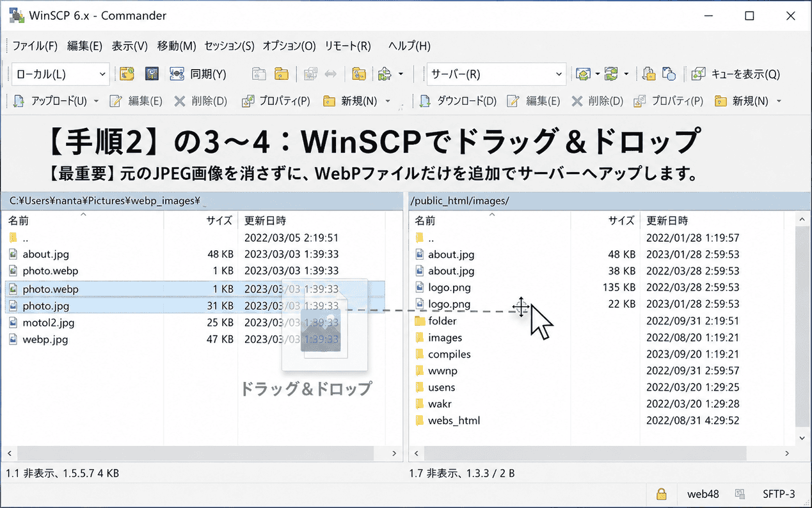Viewport: 812px width, 508px height.
Task: Click web48 session name in status bar
Action: 703,494
